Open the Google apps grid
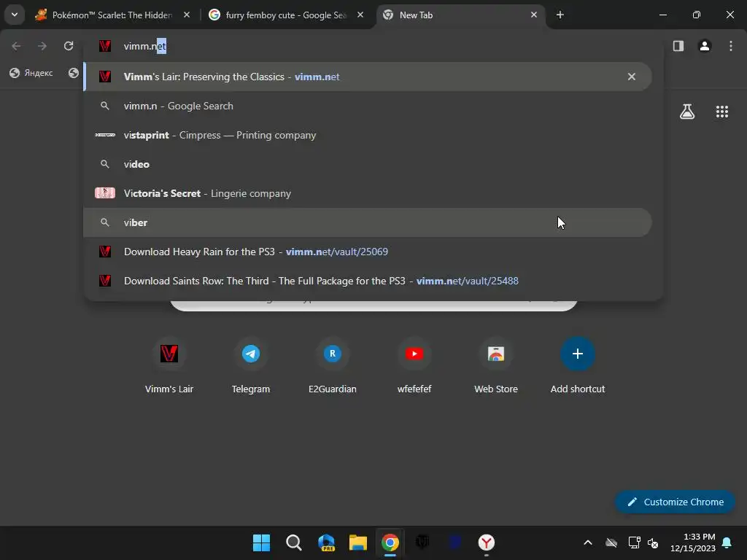This screenshot has width=747, height=560. click(721, 112)
